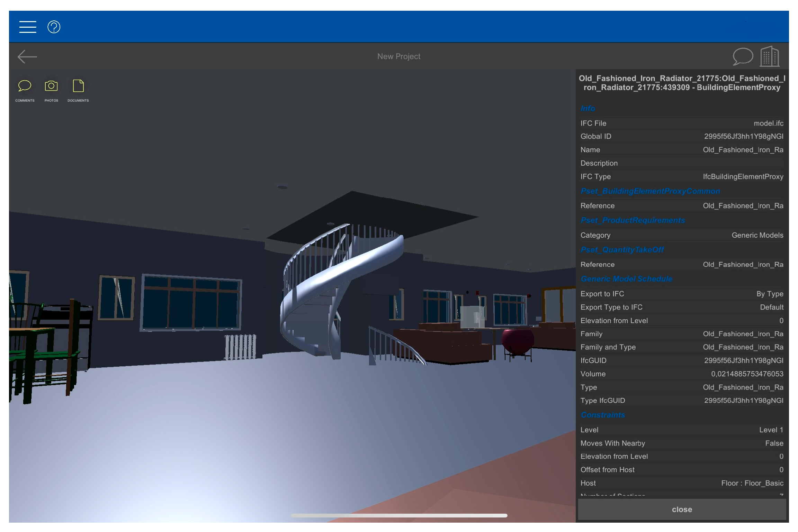Click the Generic Model Schedule heading

pos(626,279)
